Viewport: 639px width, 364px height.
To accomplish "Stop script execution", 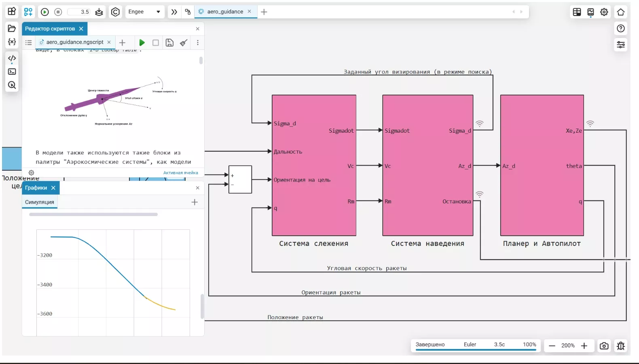I will coord(156,42).
